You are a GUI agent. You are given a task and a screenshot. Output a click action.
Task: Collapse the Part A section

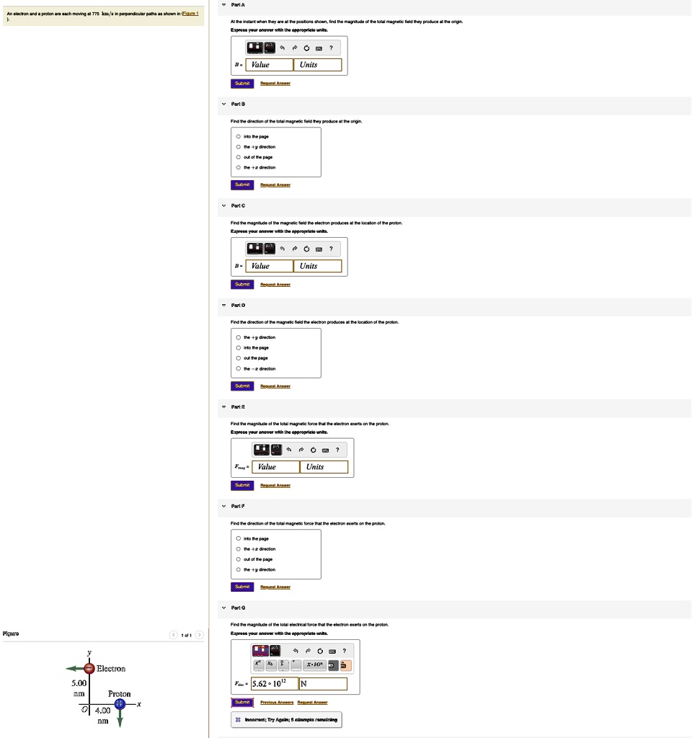point(224,4)
